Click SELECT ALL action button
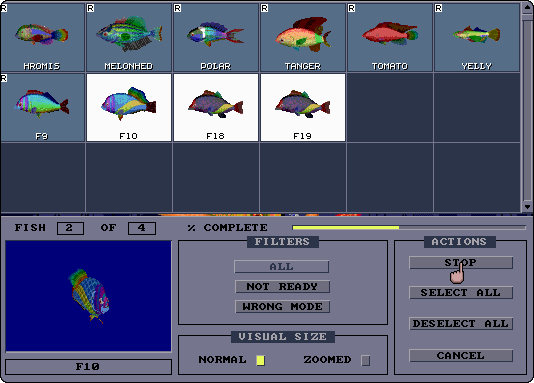The width and height of the screenshot is (534, 383). coord(461,292)
